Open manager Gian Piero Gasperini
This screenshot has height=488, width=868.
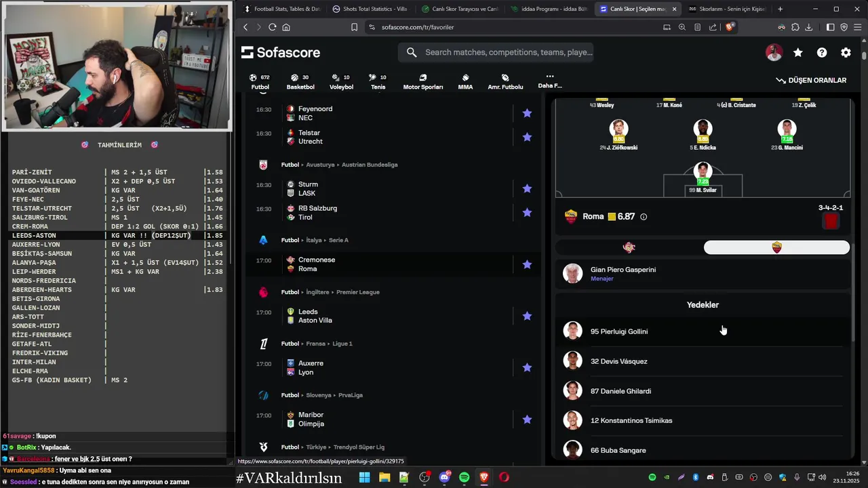(x=703, y=274)
